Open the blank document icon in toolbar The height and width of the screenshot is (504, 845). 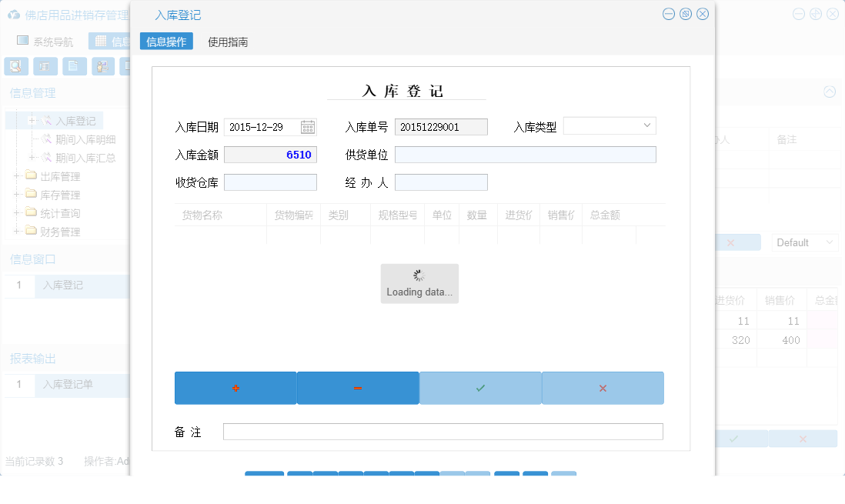74,66
